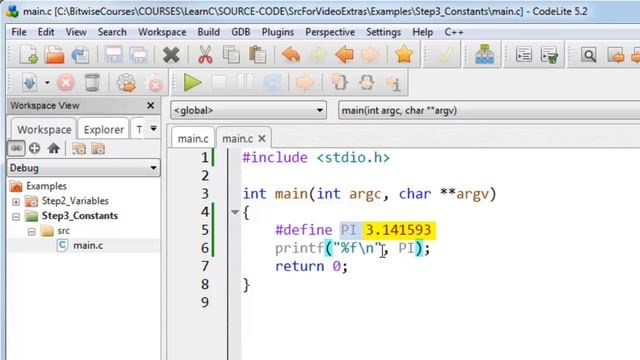Close file using the black X toolbar icon
Image resolution: width=640 pixels, height=360 pixels.
[171, 55]
